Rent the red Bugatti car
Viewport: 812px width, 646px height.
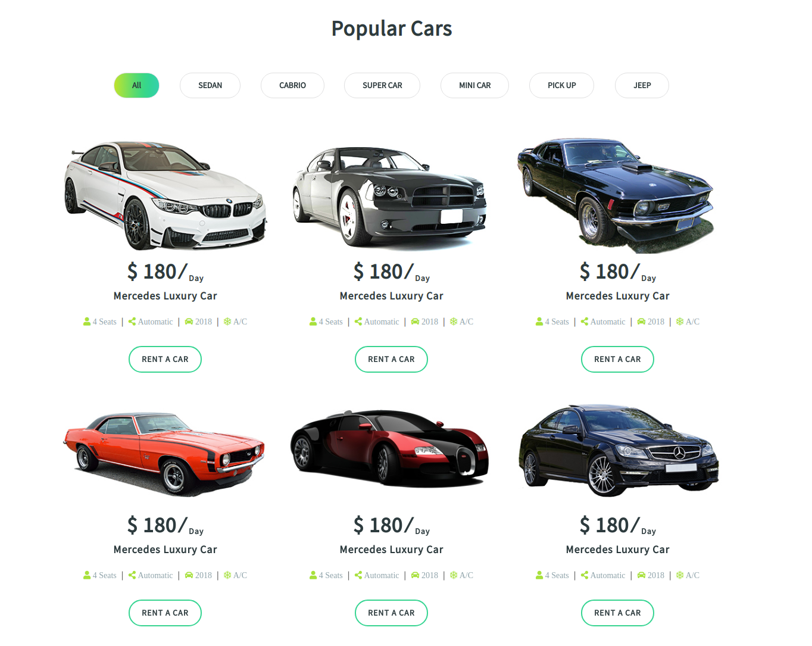click(x=391, y=613)
